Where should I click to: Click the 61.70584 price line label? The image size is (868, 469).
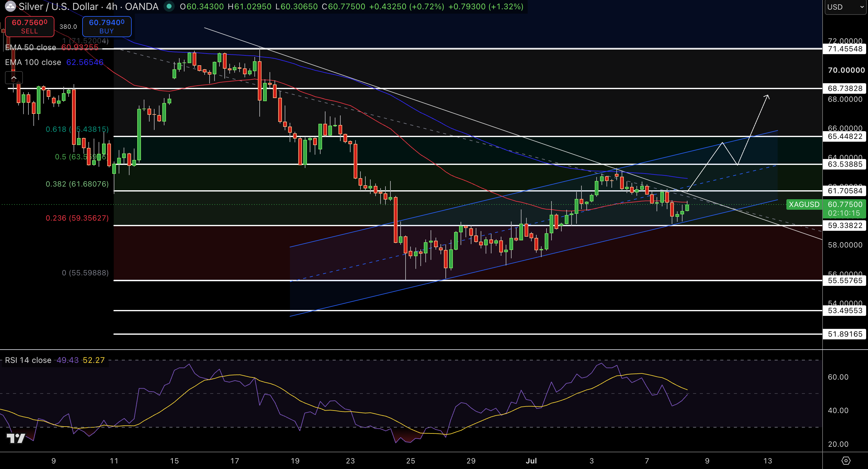click(x=845, y=191)
